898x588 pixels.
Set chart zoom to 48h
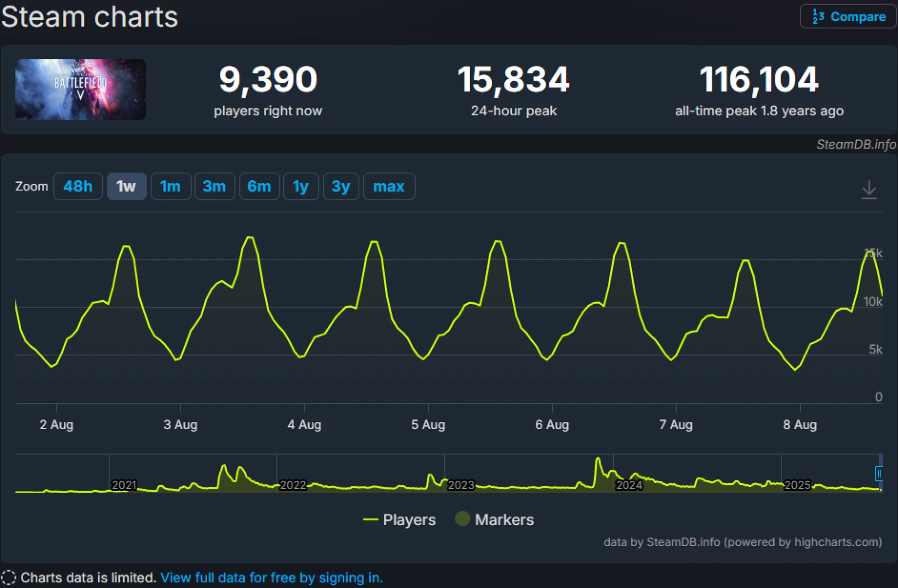(78, 187)
